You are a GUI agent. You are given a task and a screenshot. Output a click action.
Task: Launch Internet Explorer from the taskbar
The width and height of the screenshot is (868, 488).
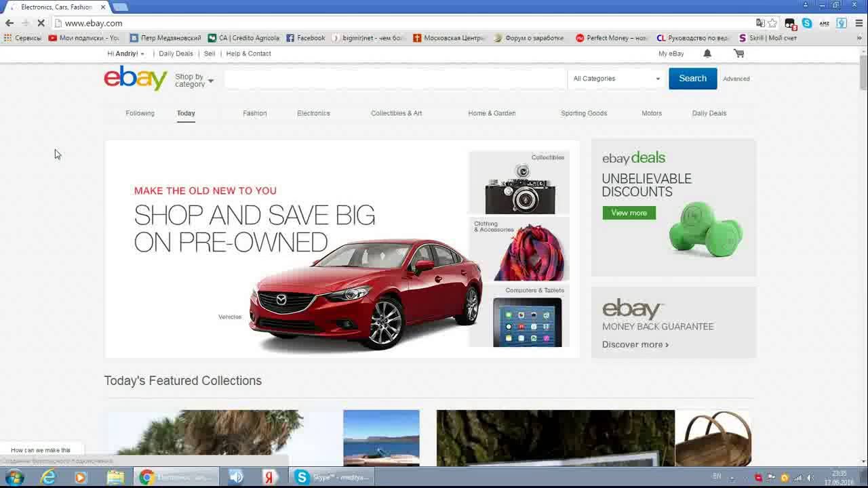[48, 477]
